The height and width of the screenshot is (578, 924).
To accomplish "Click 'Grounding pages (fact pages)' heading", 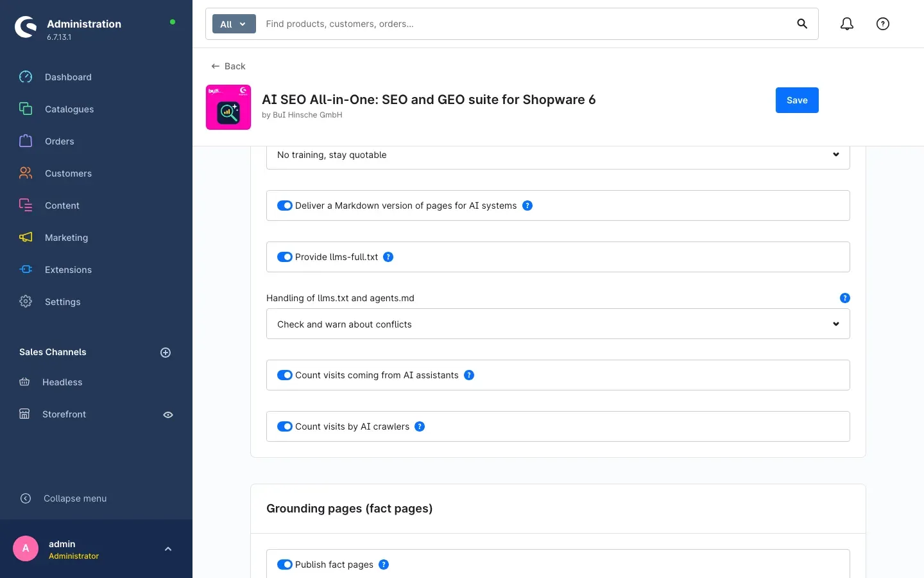I will pyautogui.click(x=350, y=509).
